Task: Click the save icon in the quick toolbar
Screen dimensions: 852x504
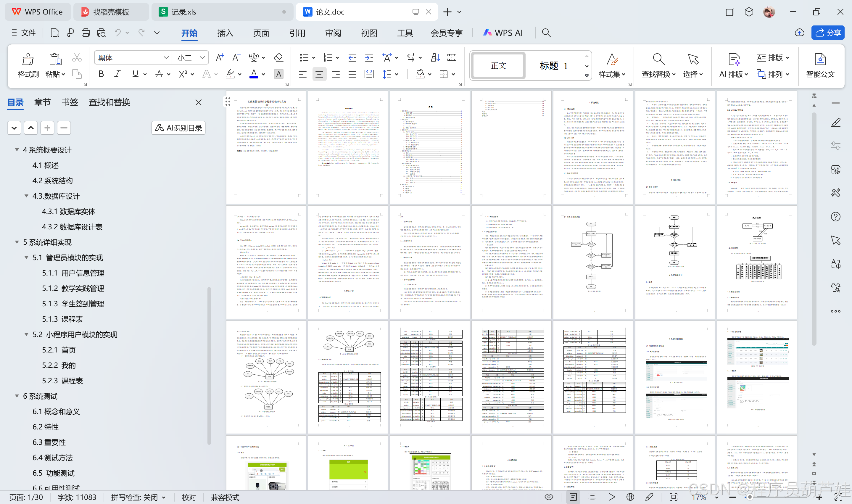Action: [x=55, y=33]
